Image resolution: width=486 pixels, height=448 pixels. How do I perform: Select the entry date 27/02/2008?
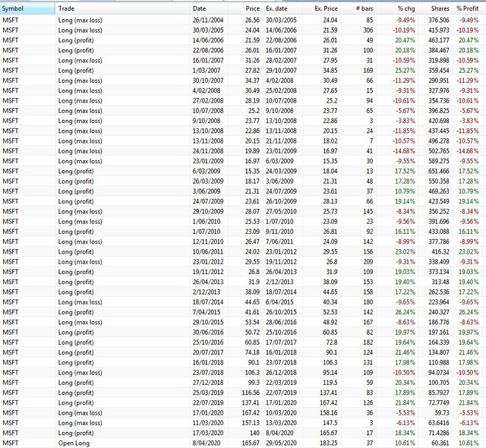click(x=207, y=101)
